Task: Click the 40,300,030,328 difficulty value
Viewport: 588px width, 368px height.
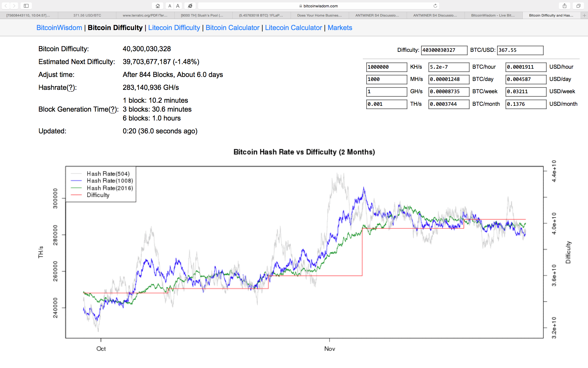Action: [x=147, y=49]
